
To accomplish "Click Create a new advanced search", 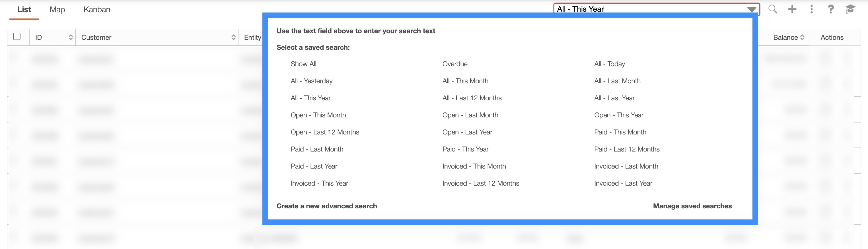I will (326, 206).
